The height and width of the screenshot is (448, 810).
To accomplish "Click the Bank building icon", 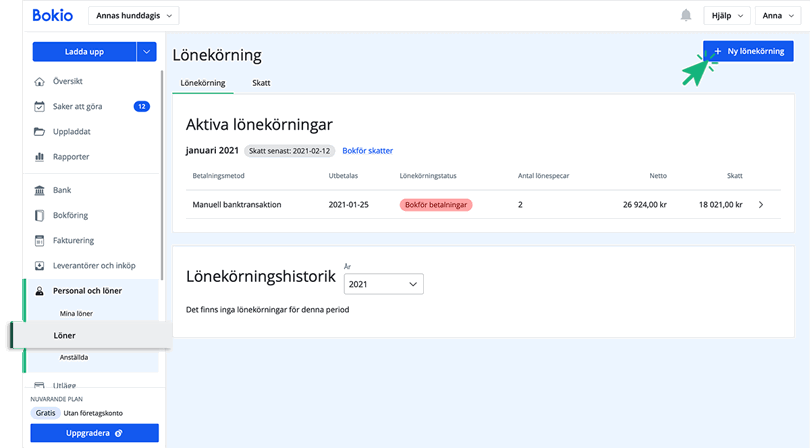I will tap(39, 190).
